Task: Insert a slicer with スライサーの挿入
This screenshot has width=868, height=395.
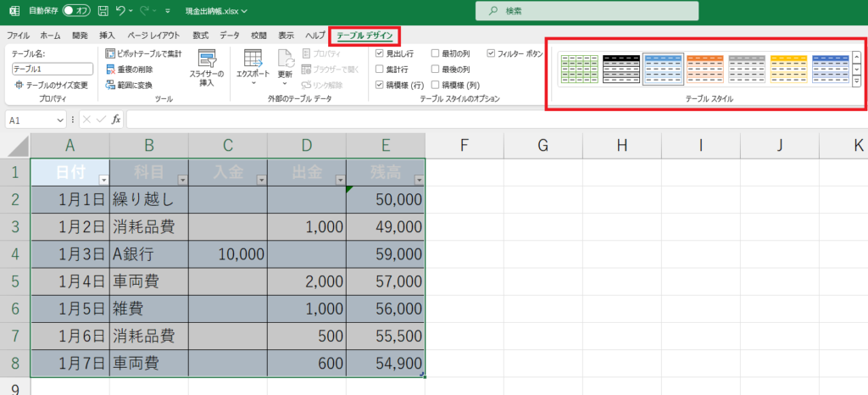Action: (206, 67)
